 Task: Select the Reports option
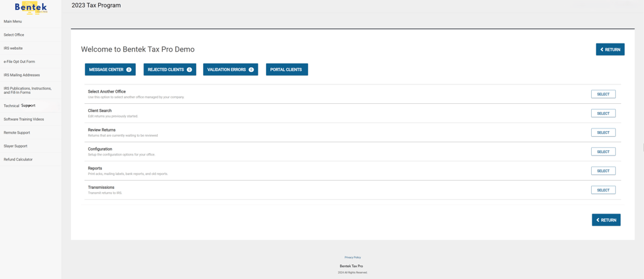click(603, 171)
